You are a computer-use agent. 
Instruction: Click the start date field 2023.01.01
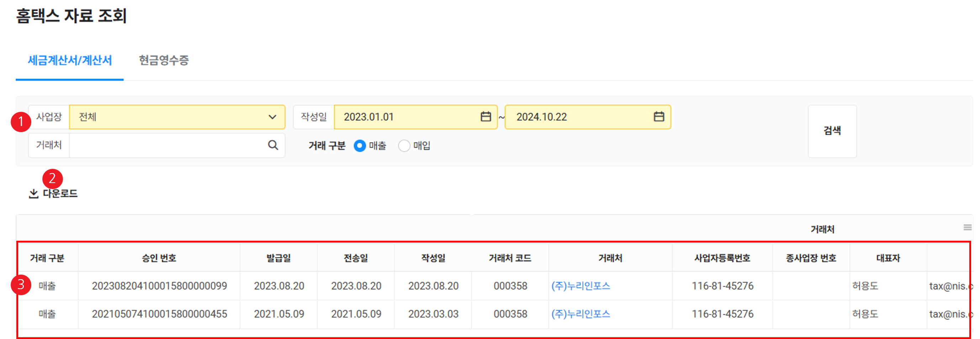(407, 117)
